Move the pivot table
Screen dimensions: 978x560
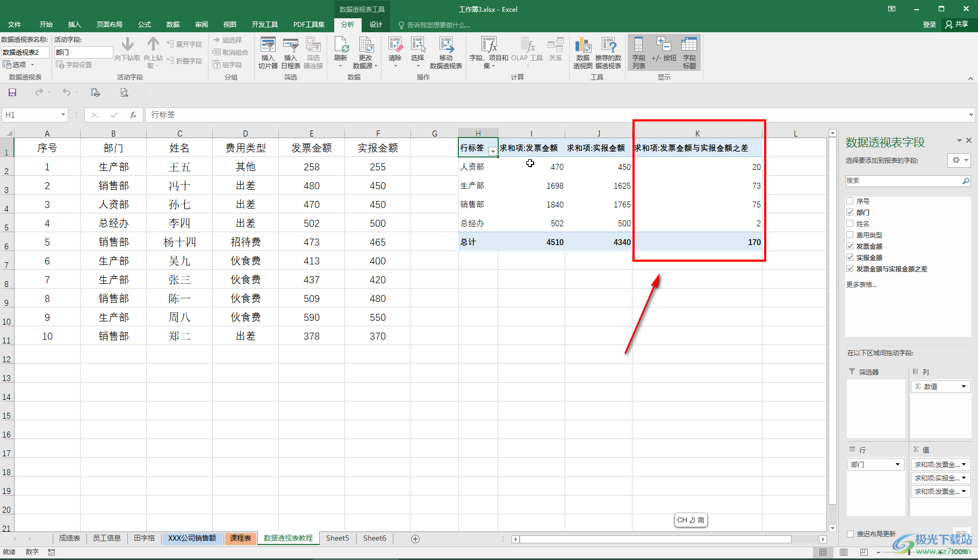pos(446,53)
